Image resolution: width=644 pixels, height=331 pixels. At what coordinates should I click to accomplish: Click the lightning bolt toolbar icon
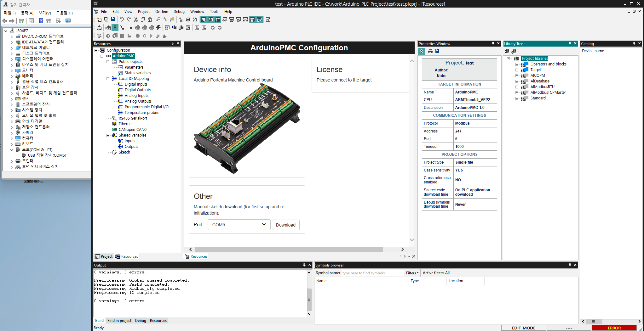[158, 28]
